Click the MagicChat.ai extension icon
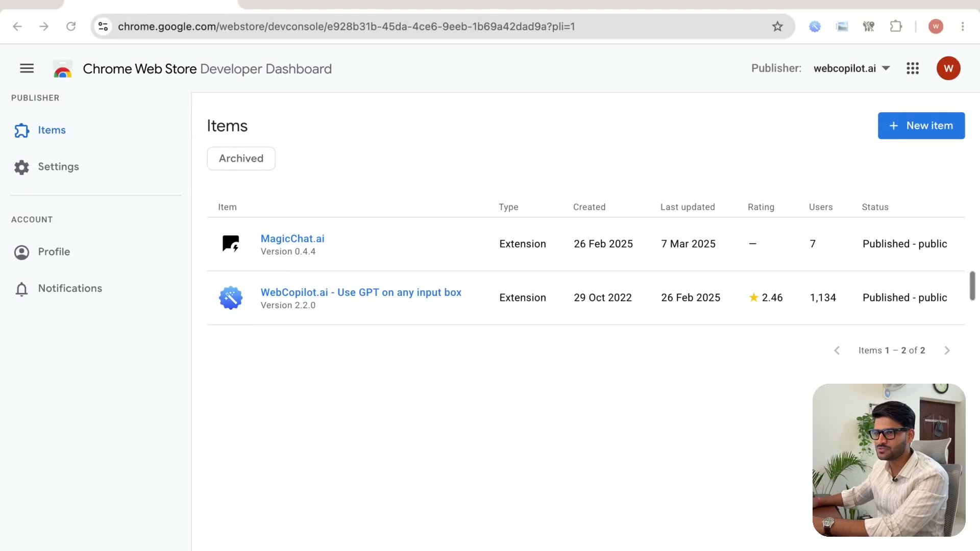 231,244
